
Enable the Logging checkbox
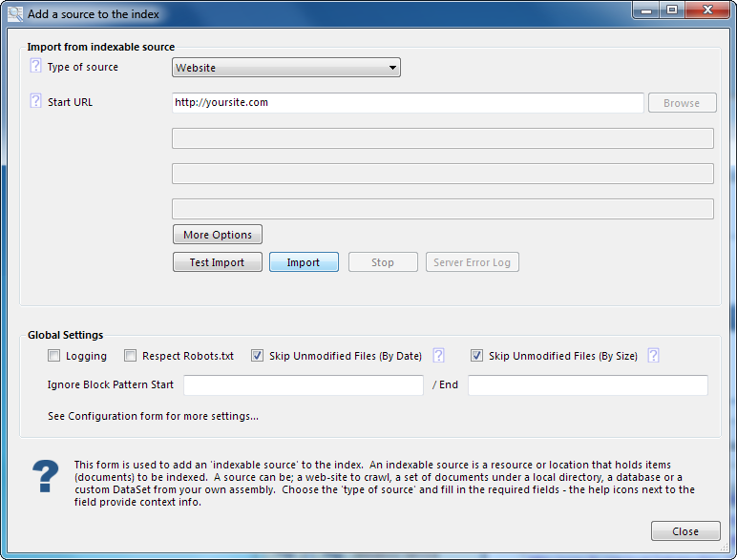(x=54, y=356)
